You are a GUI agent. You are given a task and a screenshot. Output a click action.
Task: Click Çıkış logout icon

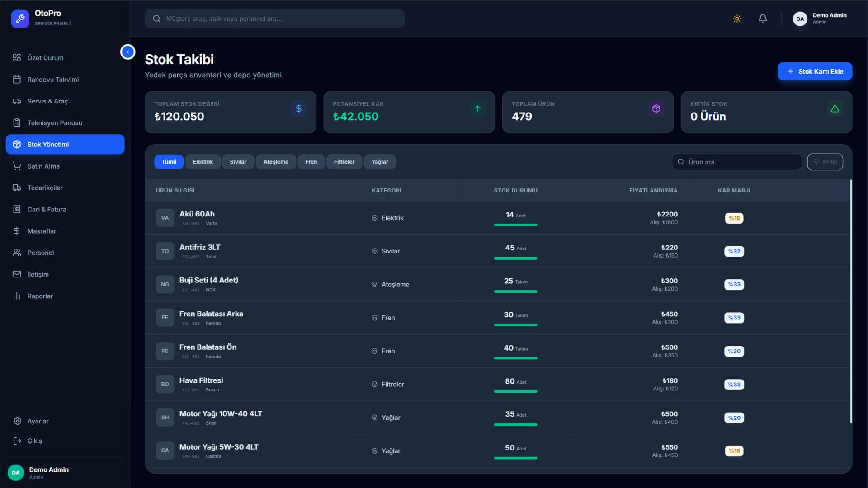click(x=17, y=441)
